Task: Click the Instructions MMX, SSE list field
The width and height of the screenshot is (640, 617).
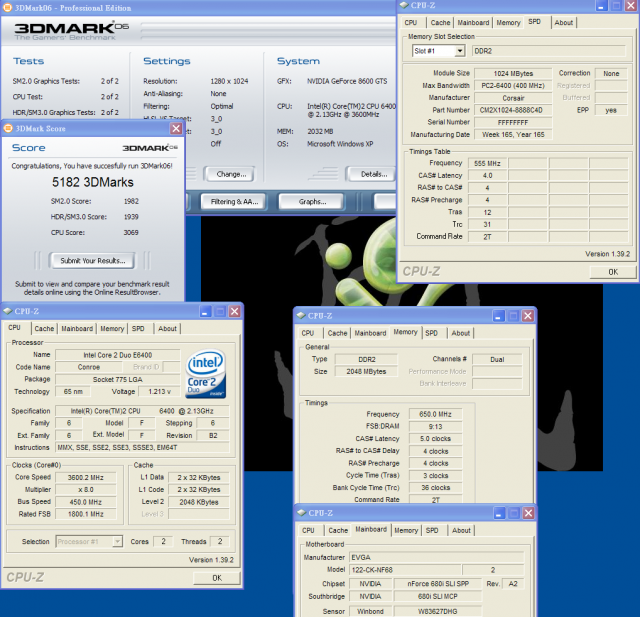Action: [142, 448]
